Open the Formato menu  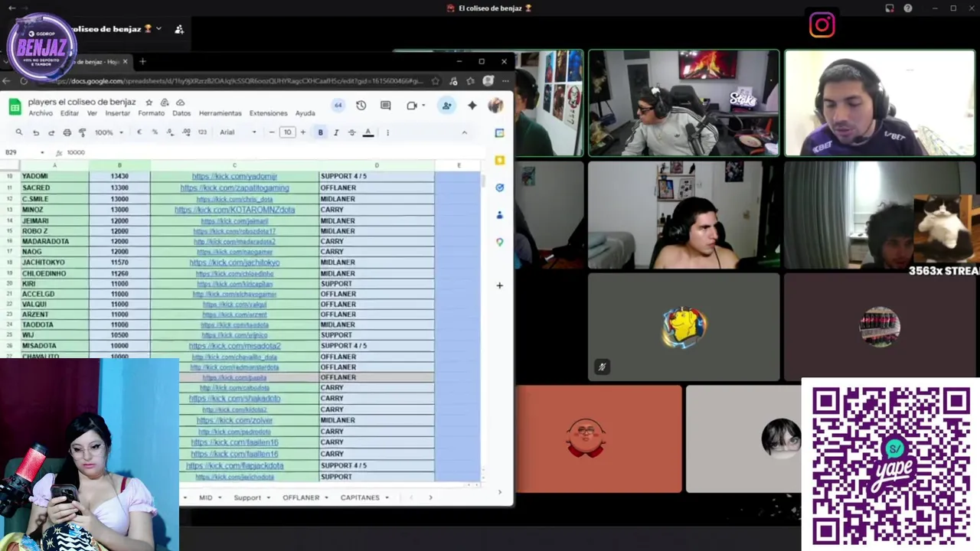(x=152, y=113)
